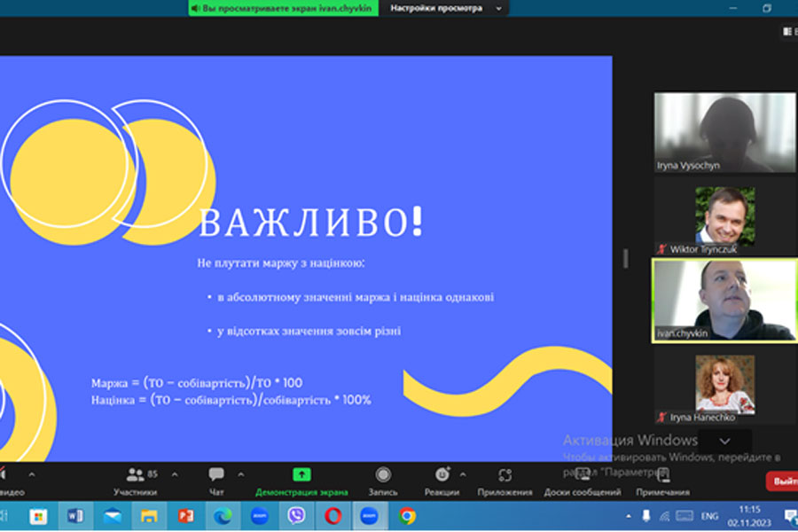Click the gallery panel divider handle
The height and width of the screenshot is (532, 798).
(x=625, y=258)
